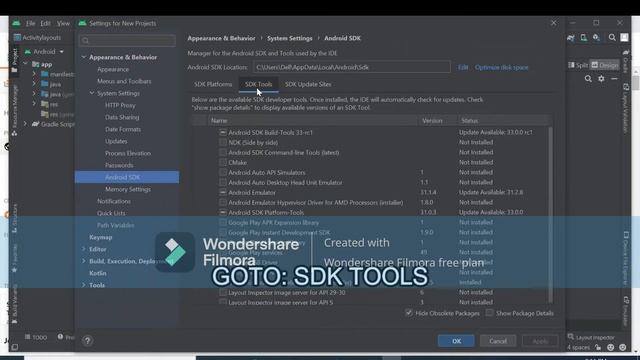Open the SDK Manager toolbar icon
Image resolution: width=640 pixels, height=360 pixels.
pyautogui.click(x=596, y=38)
